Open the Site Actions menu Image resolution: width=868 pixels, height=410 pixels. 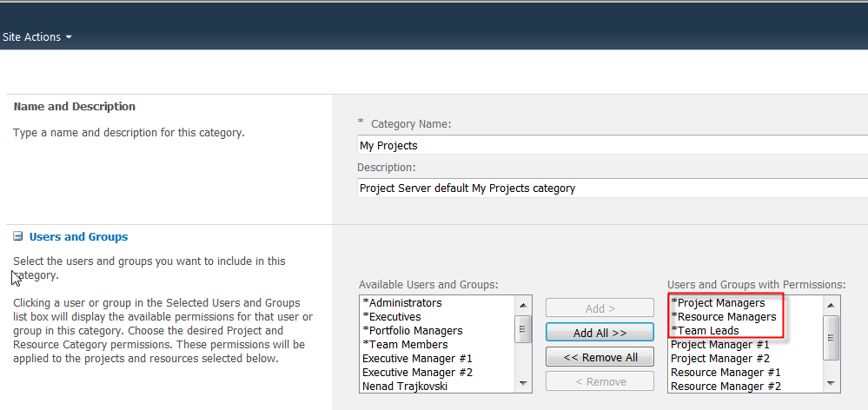tap(36, 37)
